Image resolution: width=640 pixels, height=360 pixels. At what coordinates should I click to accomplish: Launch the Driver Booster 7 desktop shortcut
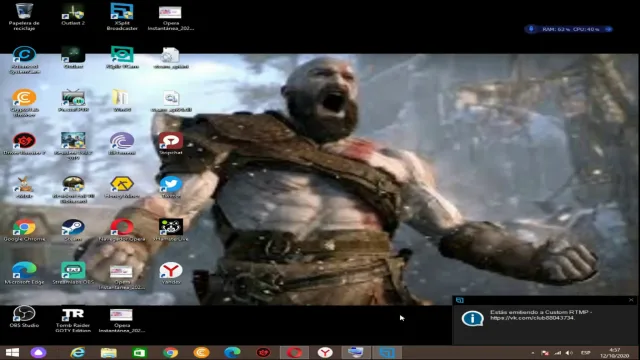(x=24, y=144)
